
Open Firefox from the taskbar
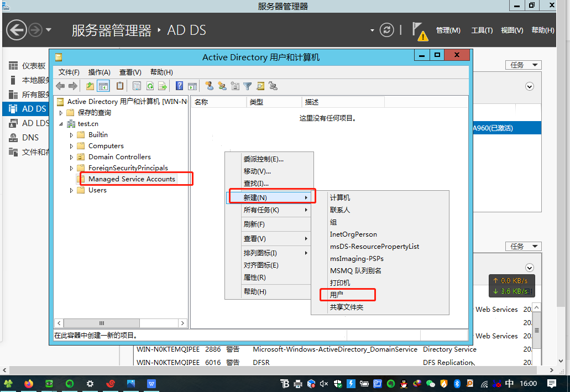pos(29,384)
